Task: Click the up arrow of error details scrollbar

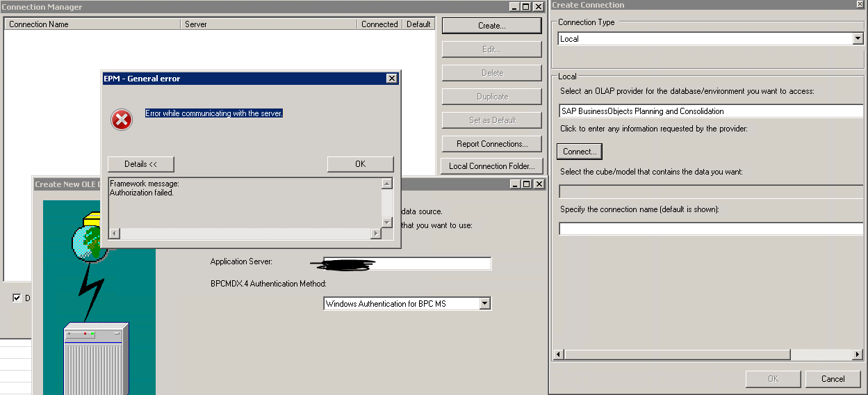Action: 387,184
